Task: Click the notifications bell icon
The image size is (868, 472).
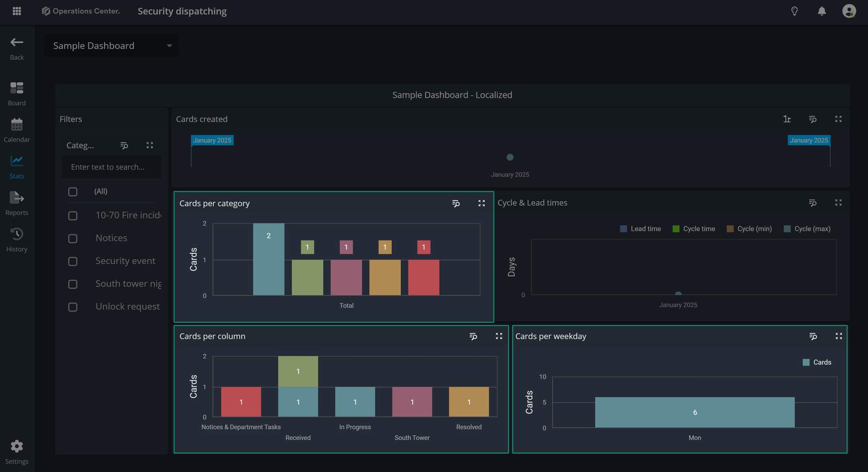Action: tap(822, 11)
